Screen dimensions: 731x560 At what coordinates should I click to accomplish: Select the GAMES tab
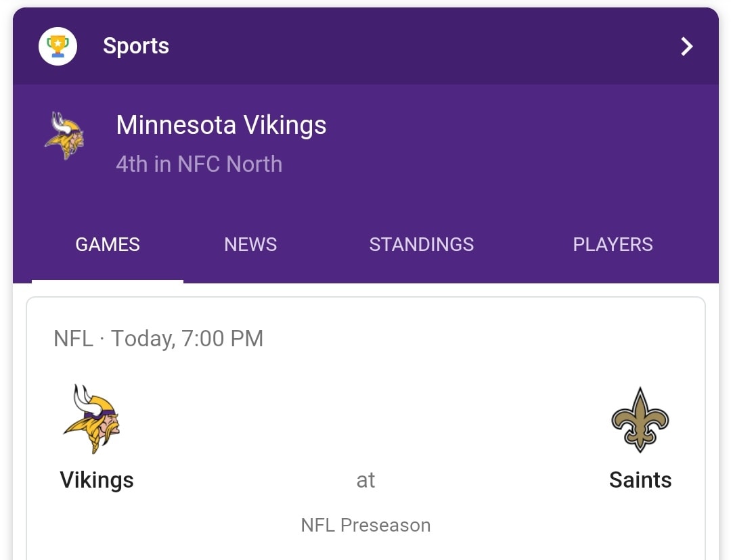coord(108,245)
